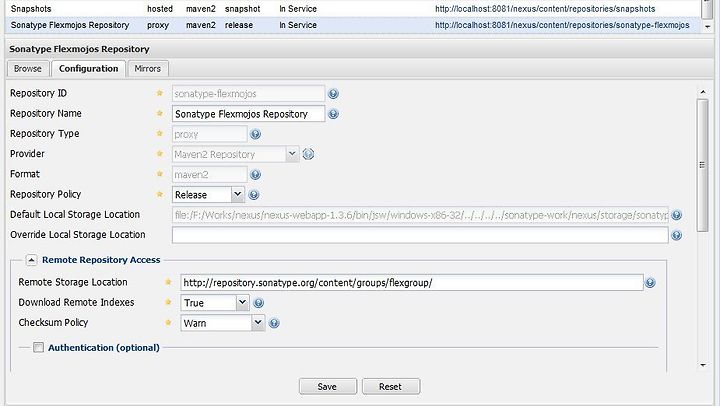The image size is (720, 406).
Task: Switch to the Browse tab
Action: pyautogui.click(x=28, y=69)
